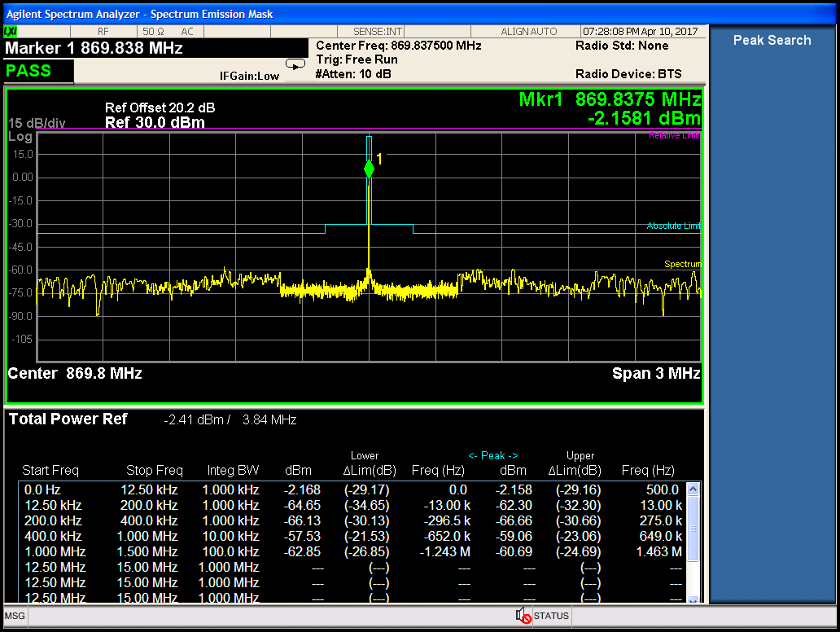Select the Center Freq 869.837500 MHz readout
Image resolution: width=840 pixels, height=632 pixels.
coord(398,46)
